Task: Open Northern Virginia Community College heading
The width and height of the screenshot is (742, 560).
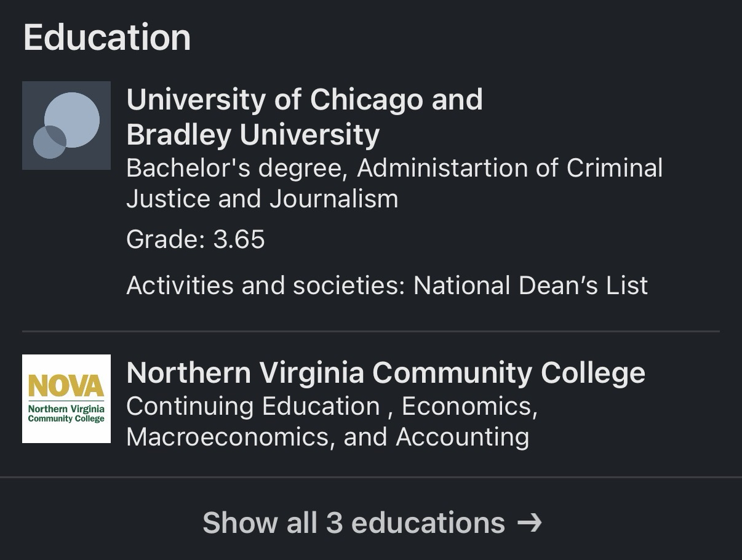Action: click(386, 373)
